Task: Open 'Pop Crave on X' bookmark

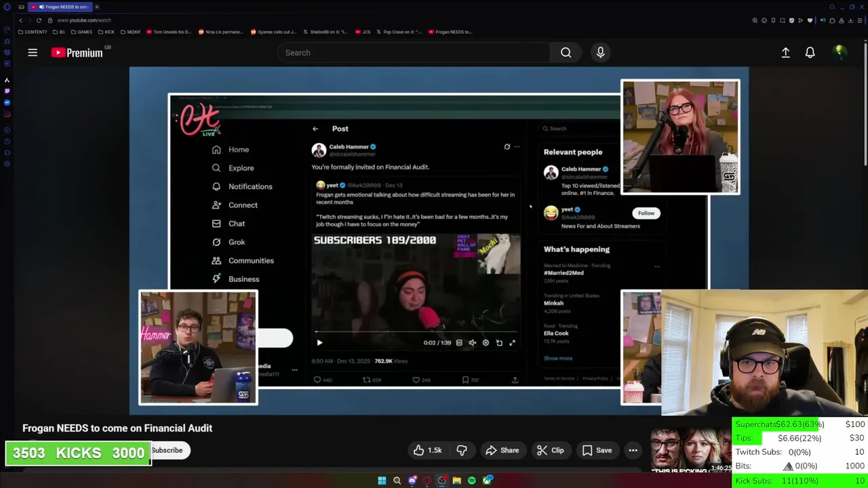Action: coord(398,32)
